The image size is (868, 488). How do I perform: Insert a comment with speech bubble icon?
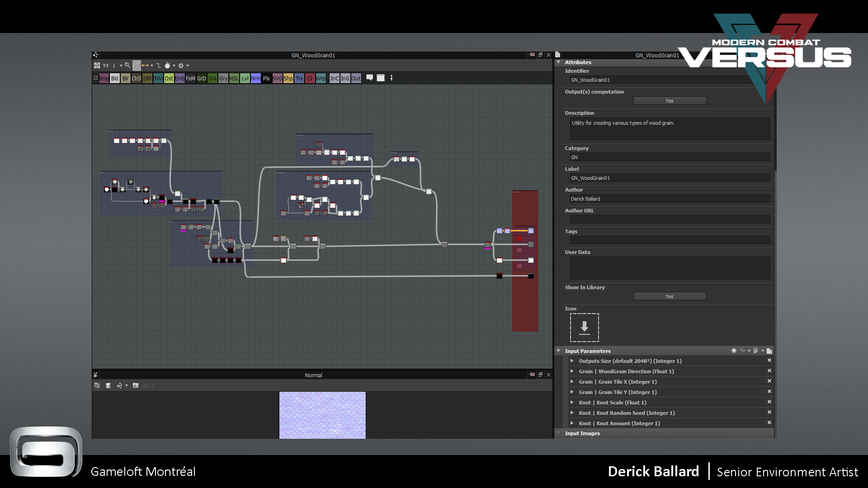[x=369, y=78]
